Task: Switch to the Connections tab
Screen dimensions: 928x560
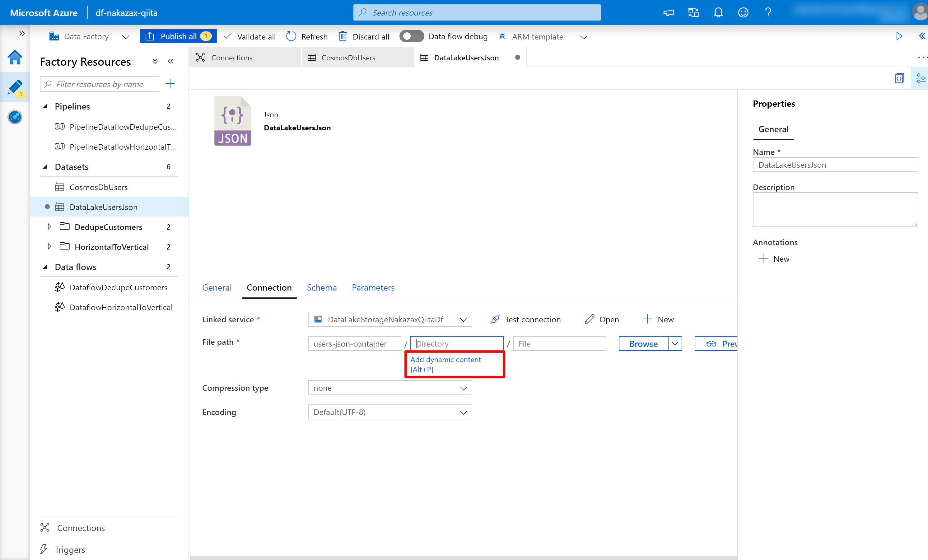Action: [x=245, y=58]
